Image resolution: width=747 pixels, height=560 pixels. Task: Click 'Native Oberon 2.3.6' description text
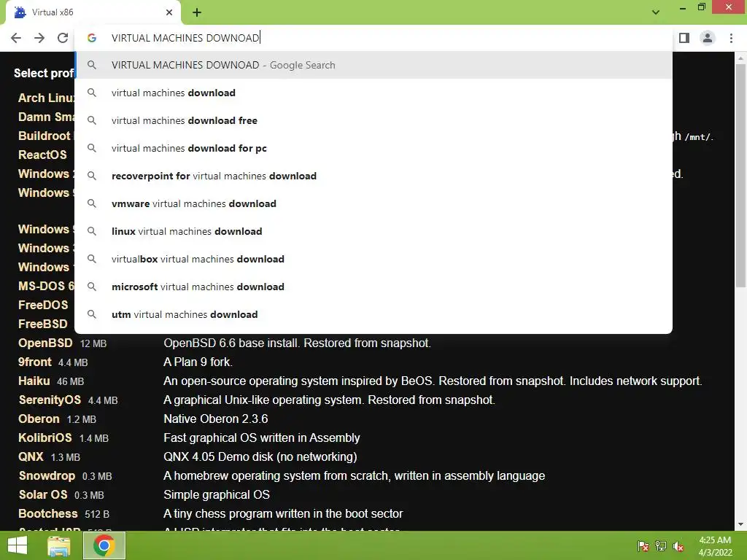pyautogui.click(x=216, y=419)
